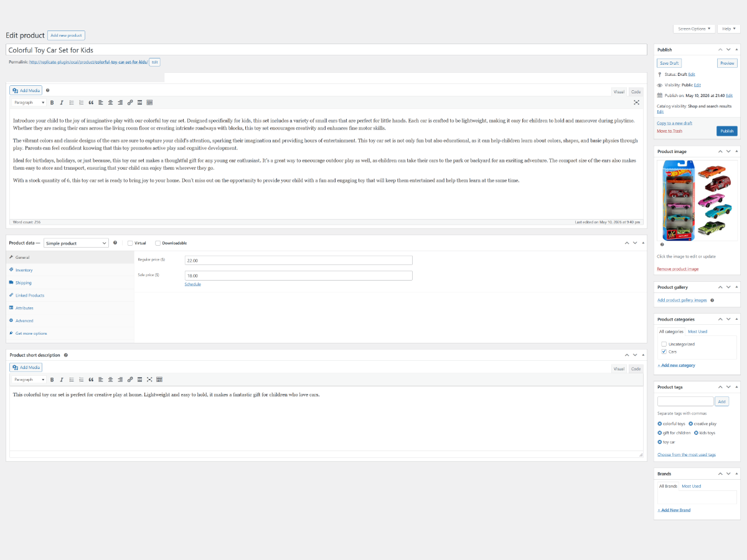Remove the 'creative play' tag
Image resolution: width=747 pixels, height=560 pixels.
pos(691,424)
